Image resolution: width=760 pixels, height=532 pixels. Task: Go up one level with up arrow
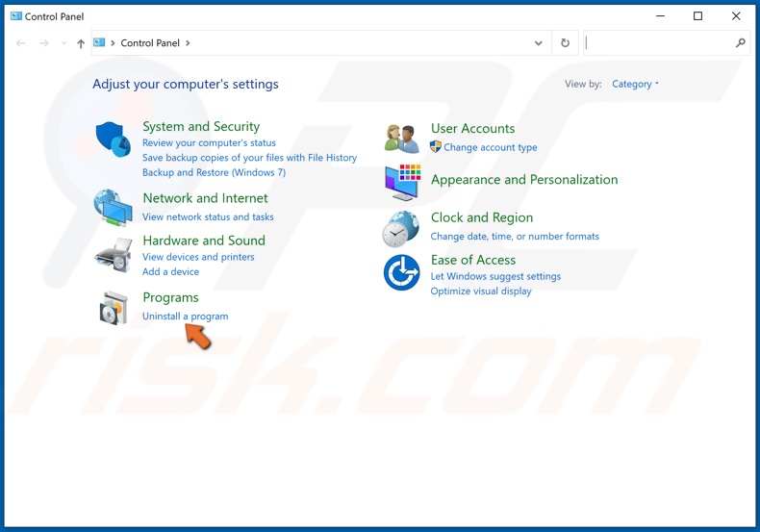coord(81,43)
